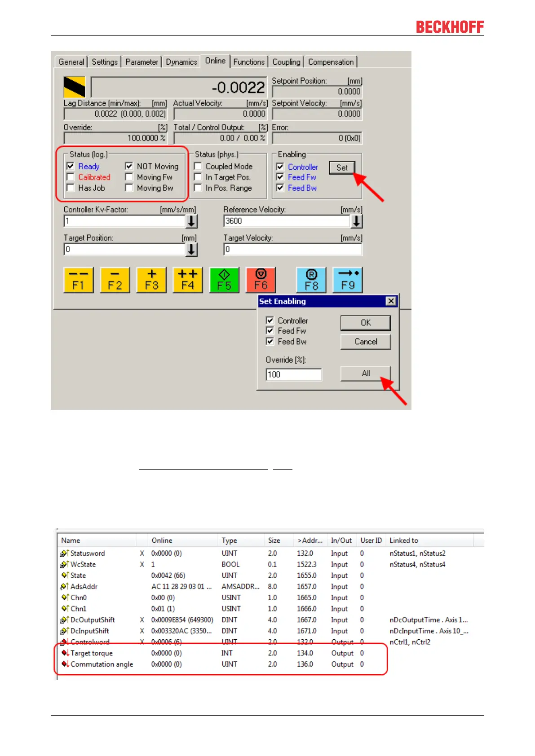Click the yellow-black axis state icon

coord(75,87)
